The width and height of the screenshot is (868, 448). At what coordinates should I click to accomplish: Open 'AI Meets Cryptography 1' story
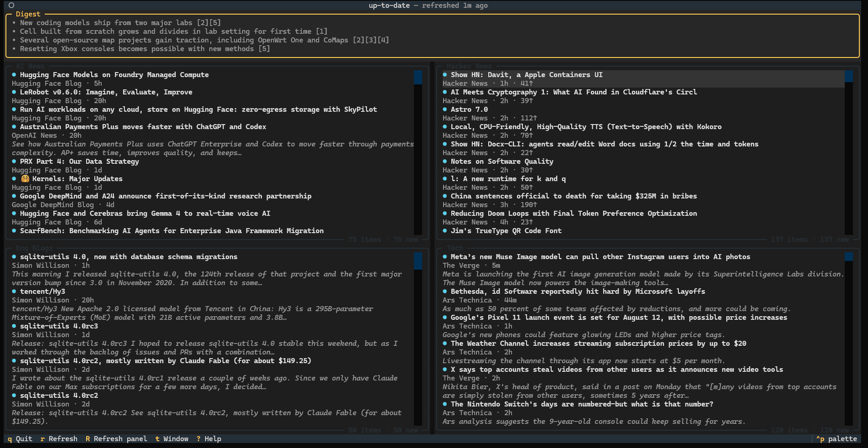pyautogui.click(x=573, y=92)
